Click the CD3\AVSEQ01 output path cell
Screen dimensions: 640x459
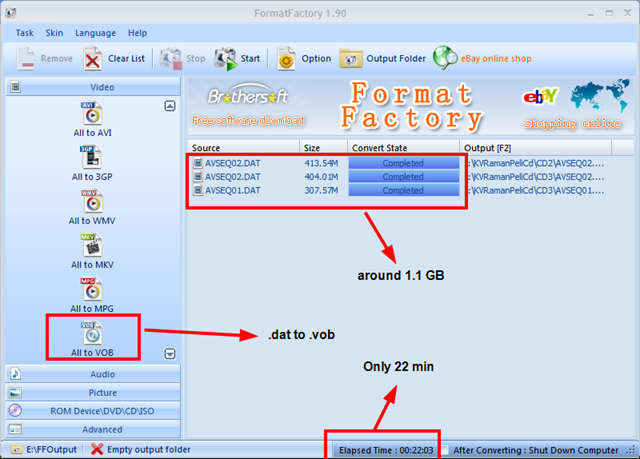pos(536,190)
